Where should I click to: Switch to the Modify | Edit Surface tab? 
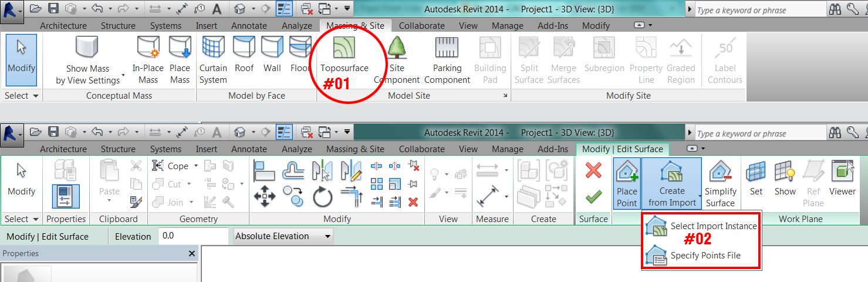pyautogui.click(x=623, y=149)
